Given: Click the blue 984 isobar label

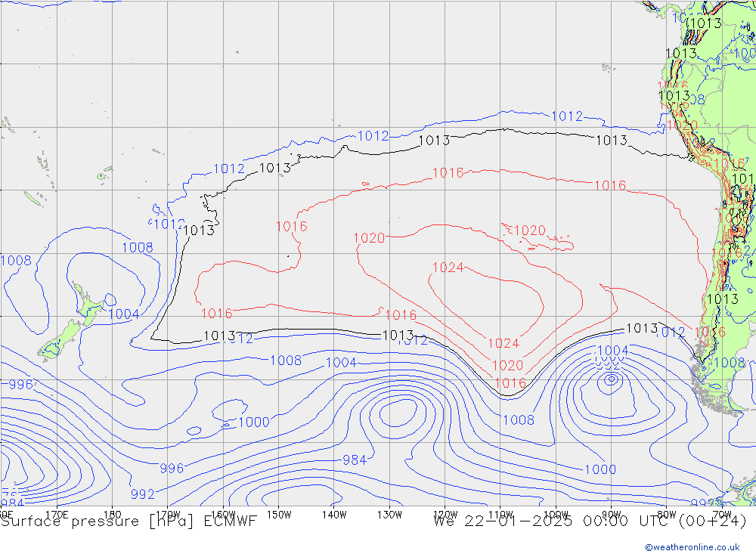Looking at the screenshot, I should click(355, 460).
